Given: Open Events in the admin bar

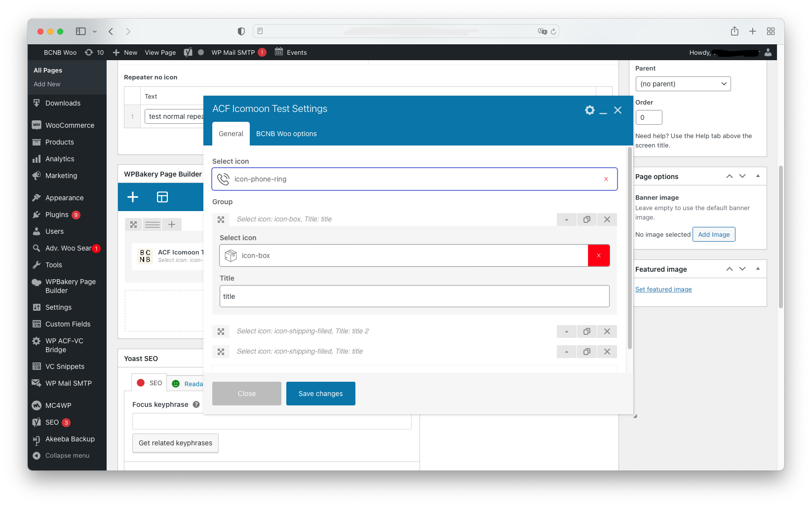Looking at the screenshot, I should [x=291, y=52].
